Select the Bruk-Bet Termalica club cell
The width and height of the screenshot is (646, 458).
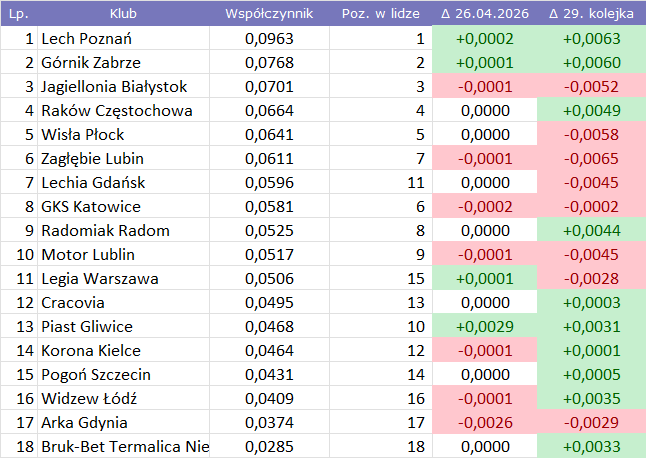coord(123,447)
